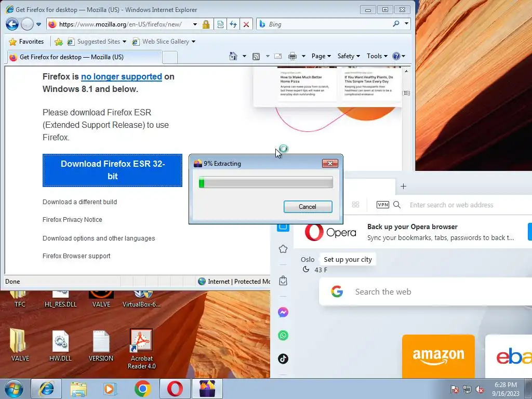Select the VERSION file on desktop
The height and width of the screenshot is (399, 532).
(x=101, y=345)
